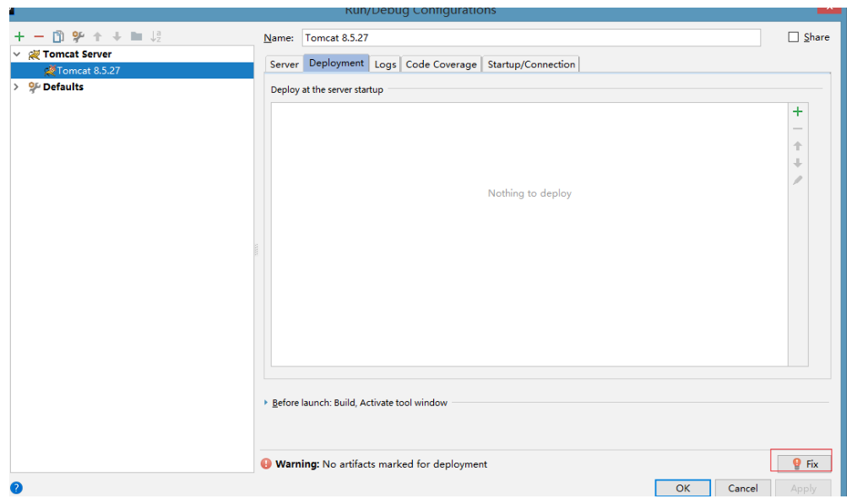This screenshot has width=852, height=504.
Task: Create new folder for configurations
Action: [x=137, y=36]
